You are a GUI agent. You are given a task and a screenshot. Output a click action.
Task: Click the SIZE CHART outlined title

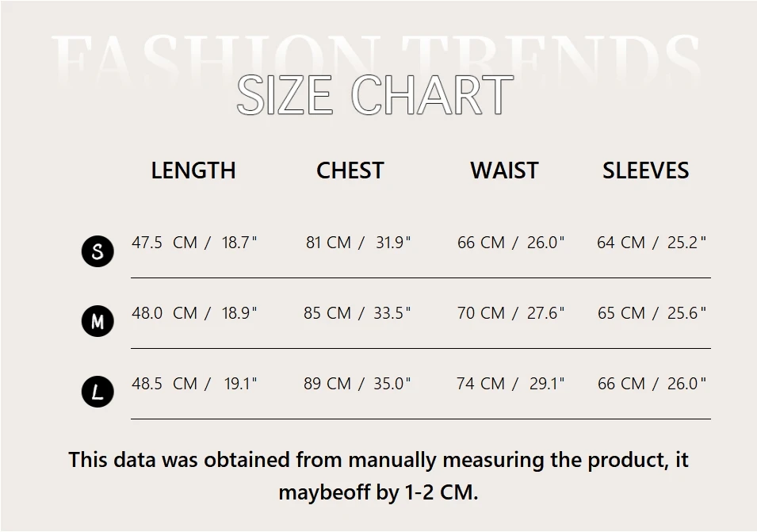tap(375, 95)
